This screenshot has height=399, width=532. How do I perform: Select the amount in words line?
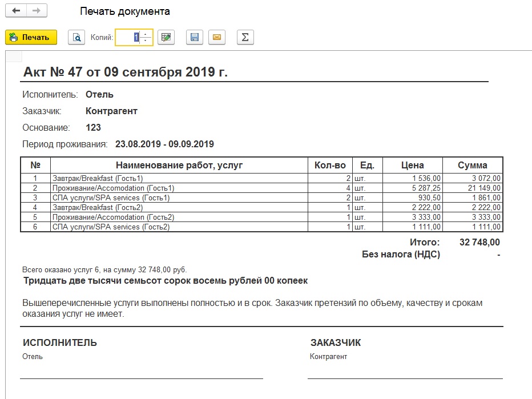[x=165, y=281]
